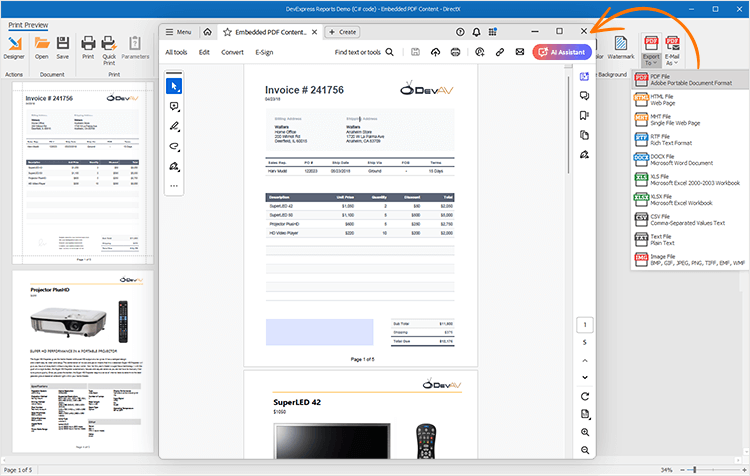The width and height of the screenshot is (750, 476).
Task: Choose the add comment tool
Action: pos(173,105)
